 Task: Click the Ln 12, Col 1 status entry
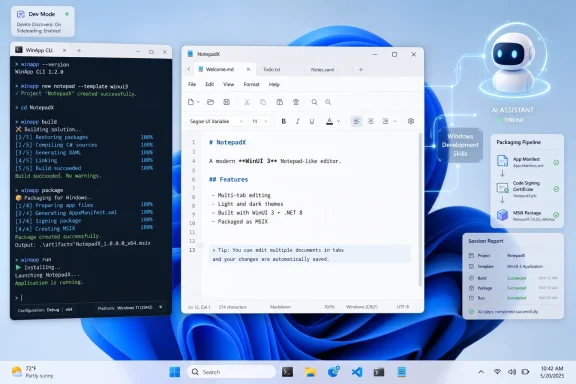(x=199, y=307)
